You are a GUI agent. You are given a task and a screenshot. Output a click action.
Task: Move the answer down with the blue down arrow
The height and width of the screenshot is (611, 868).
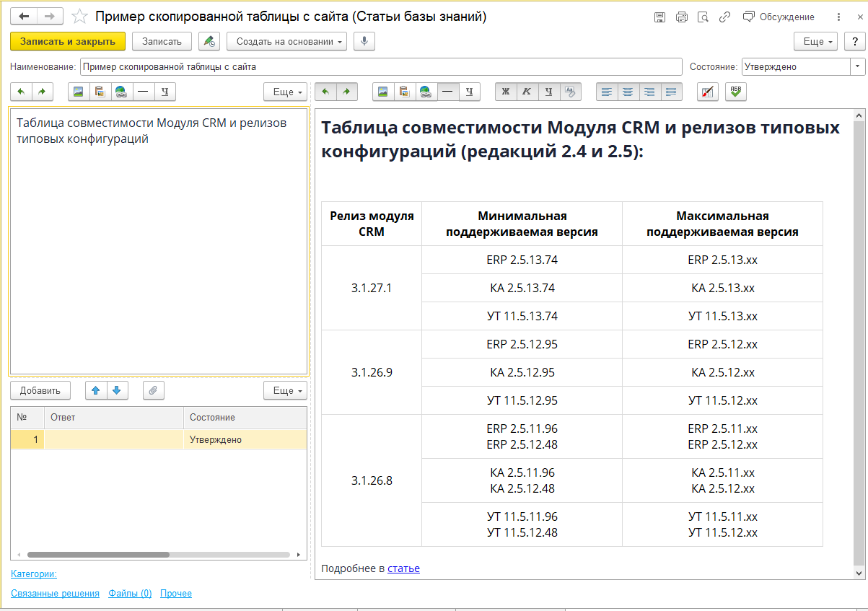point(118,390)
